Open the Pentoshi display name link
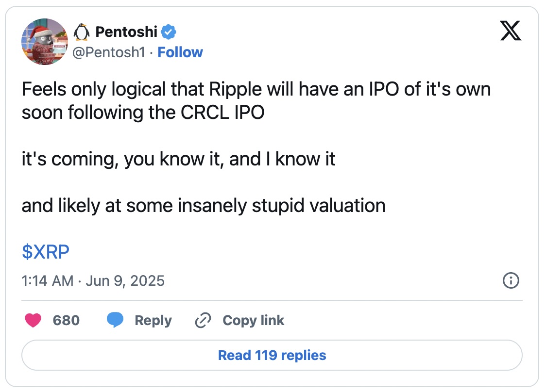 coord(126,32)
